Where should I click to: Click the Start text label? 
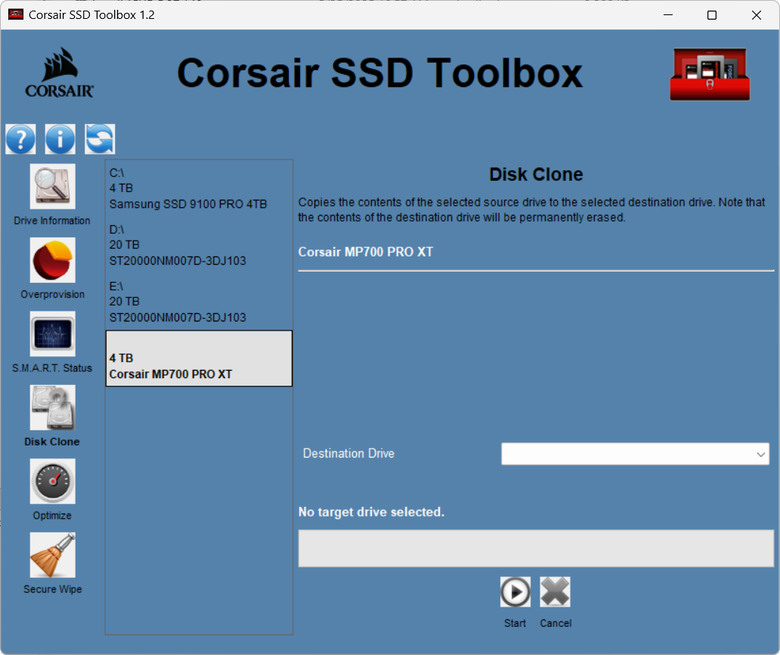click(x=515, y=623)
